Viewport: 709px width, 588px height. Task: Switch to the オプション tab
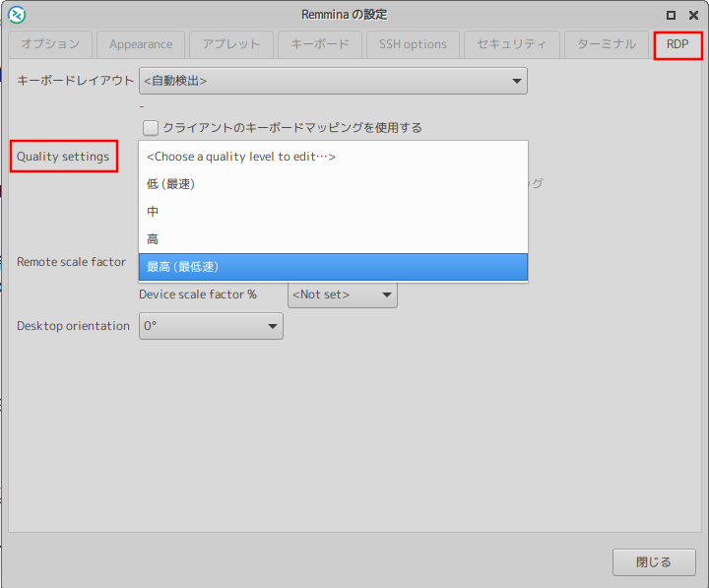coord(50,44)
